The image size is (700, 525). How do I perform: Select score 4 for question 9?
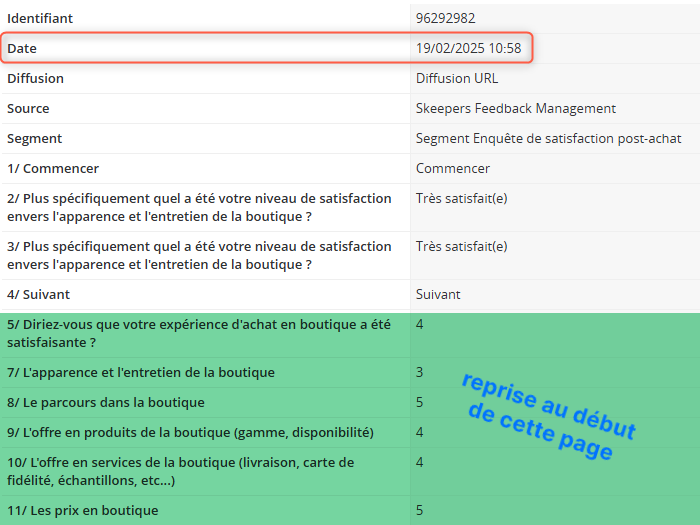(x=419, y=433)
